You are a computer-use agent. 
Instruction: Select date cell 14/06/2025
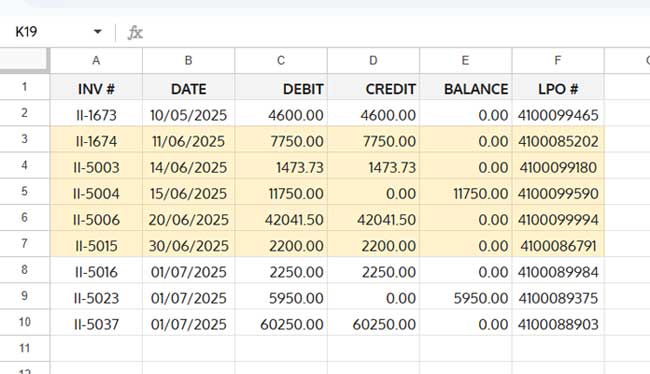coord(189,166)
